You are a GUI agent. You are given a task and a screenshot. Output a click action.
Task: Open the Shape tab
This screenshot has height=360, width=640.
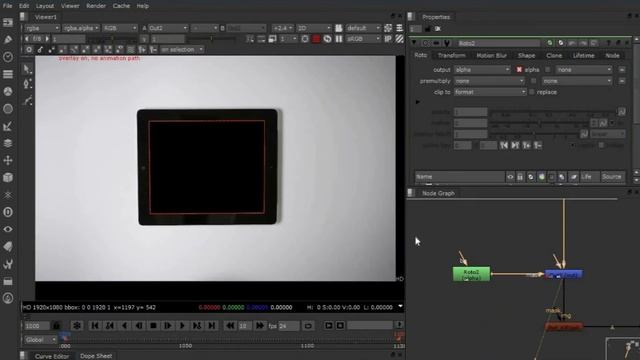(x=527, y=56)
